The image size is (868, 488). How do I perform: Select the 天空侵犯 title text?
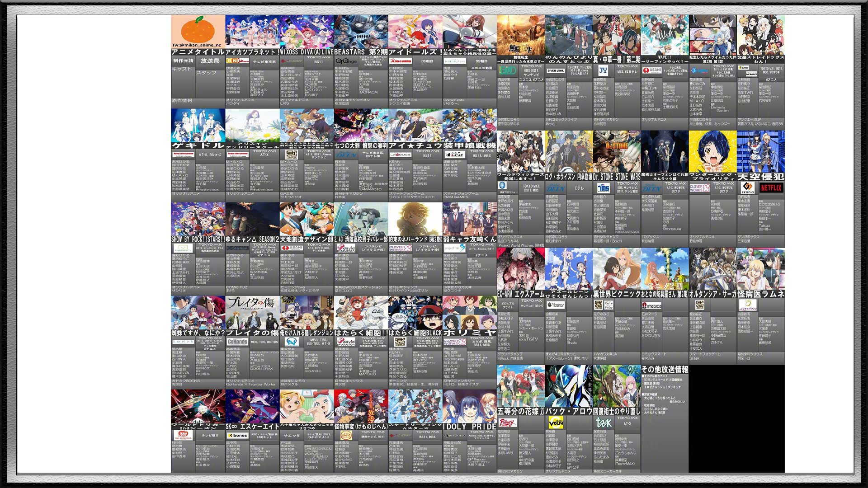[x=760, y=177]
